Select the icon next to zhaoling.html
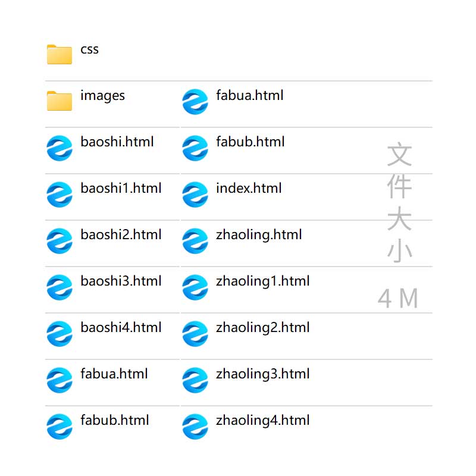The image size is (476, 476). [x=195, y=241]
